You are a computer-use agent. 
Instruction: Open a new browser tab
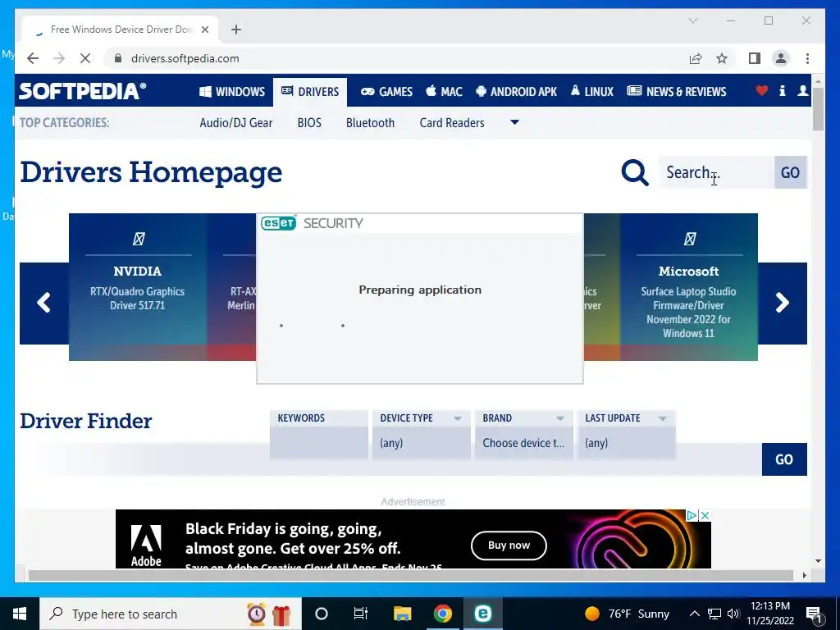pyautogui.click(x=235, y=30)
